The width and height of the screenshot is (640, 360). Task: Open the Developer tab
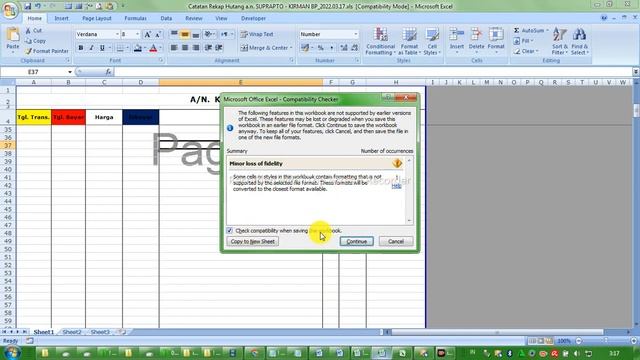(x=253, y=18)
